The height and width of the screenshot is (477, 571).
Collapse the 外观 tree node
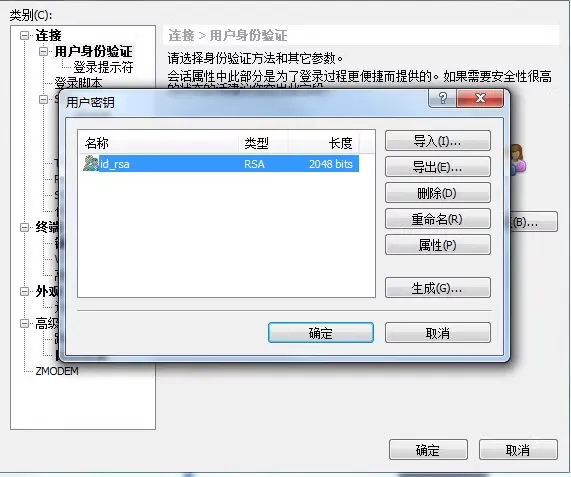pyautogui.click(x=24, y=291)
